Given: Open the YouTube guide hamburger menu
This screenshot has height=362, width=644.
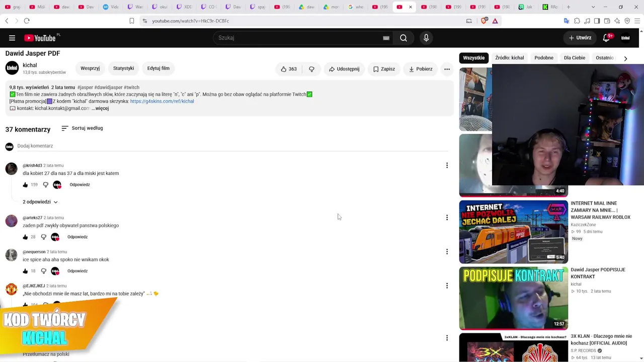Looking at the screenshot, I should pos(12,38).
